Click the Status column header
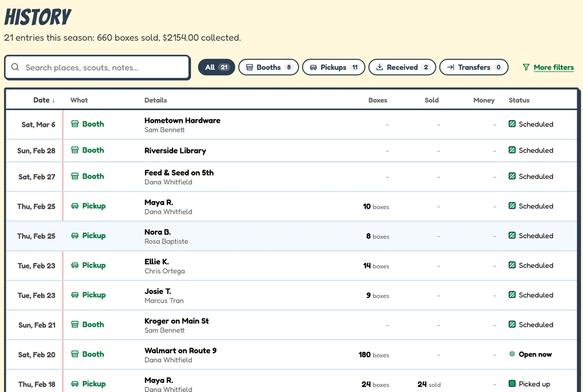 click(x=519, y=100)
